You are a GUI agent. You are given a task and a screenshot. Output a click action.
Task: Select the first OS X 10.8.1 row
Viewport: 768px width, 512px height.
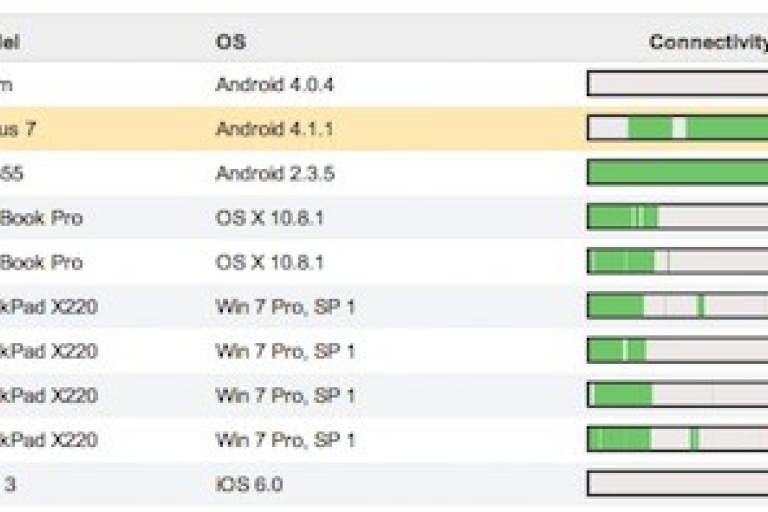(384, 217)
